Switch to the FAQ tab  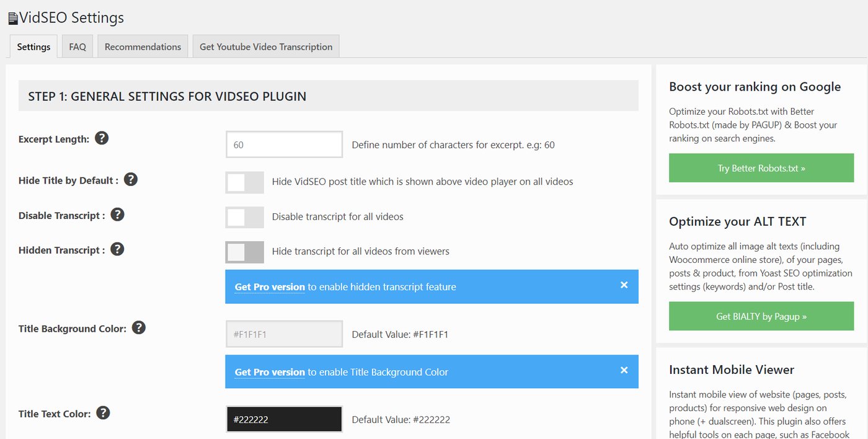tap(77, 46)
